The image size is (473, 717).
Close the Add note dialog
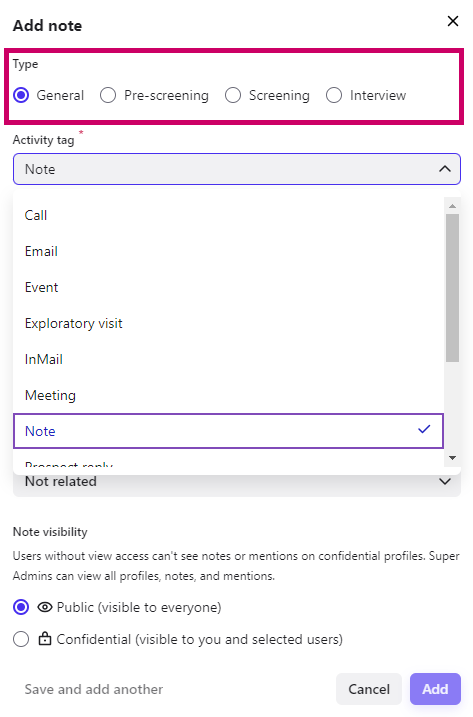tap(452, 21)
